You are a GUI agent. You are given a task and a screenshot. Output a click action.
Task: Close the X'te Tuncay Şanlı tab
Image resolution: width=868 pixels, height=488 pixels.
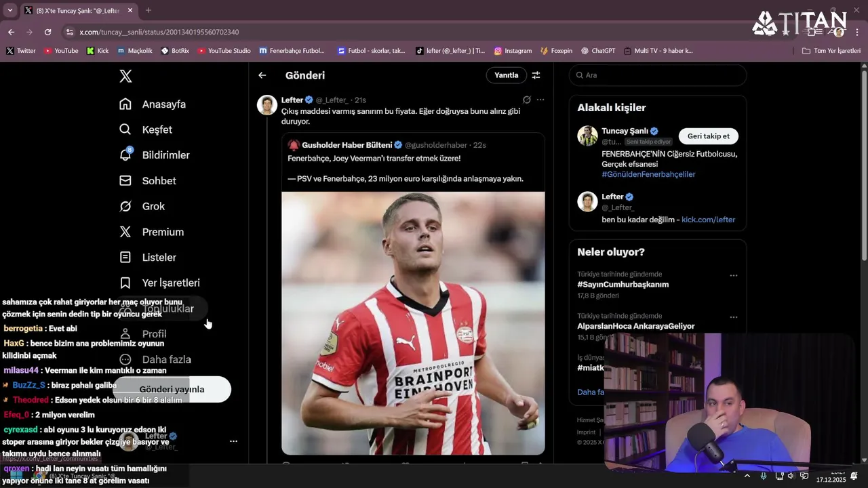coord(130,10)
